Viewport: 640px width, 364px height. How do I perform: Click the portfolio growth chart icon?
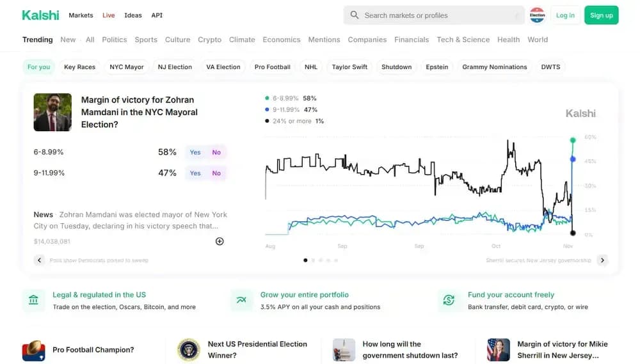241,300
